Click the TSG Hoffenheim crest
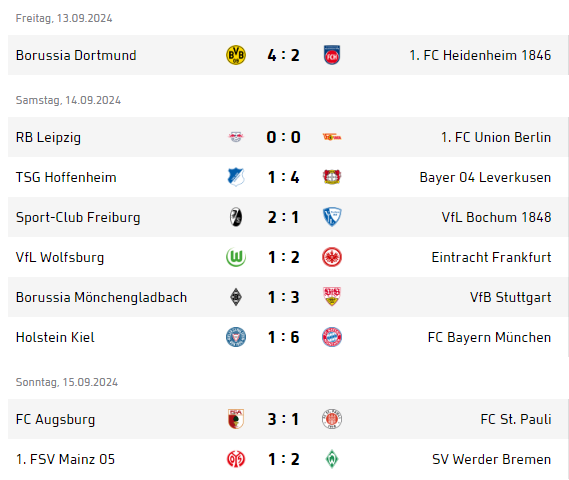The image size is (569, 480). [236, 177]
